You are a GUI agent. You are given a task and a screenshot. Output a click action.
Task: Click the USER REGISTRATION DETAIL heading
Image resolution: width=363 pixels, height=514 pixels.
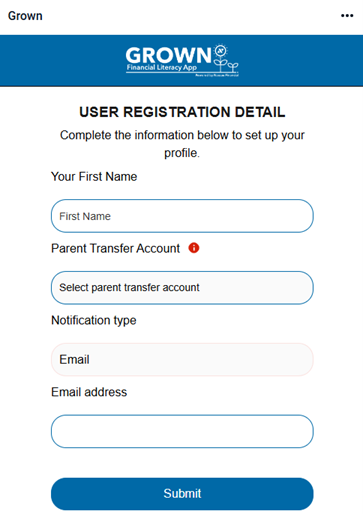click(182, 112)
